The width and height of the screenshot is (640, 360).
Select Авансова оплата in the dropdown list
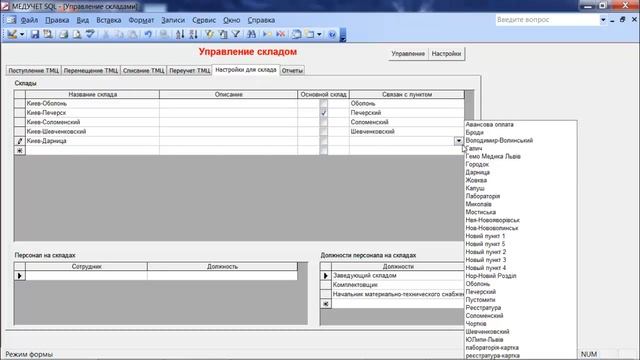[x=489, y=124]
